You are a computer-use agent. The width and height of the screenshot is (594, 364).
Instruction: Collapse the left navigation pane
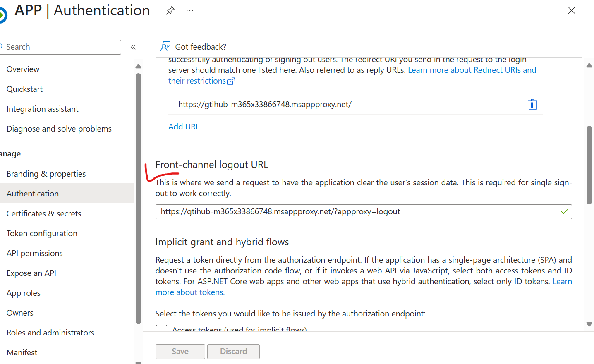(133, 47)
